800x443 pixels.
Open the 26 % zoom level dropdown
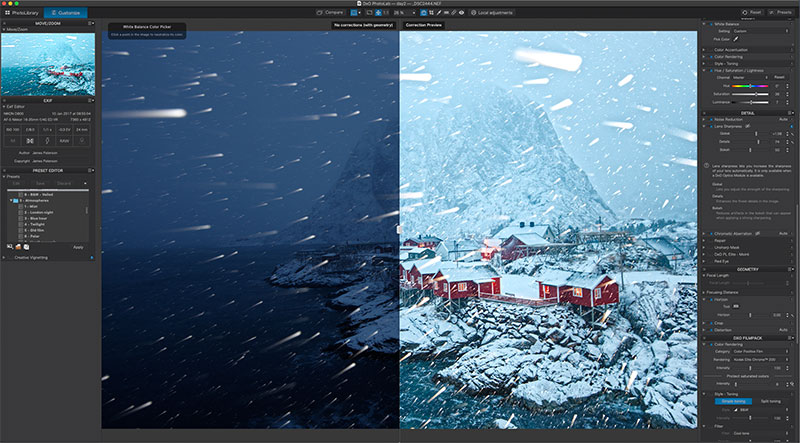click(405, 12)
